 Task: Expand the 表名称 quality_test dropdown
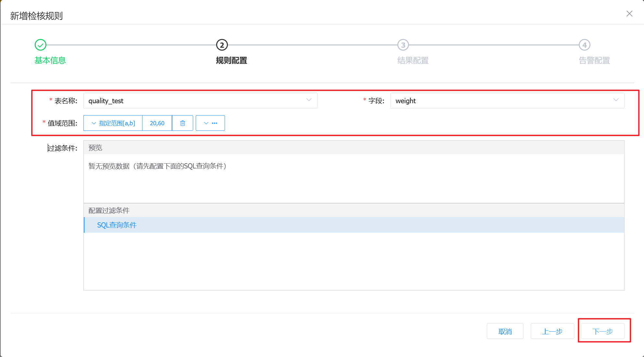point(200,101)
